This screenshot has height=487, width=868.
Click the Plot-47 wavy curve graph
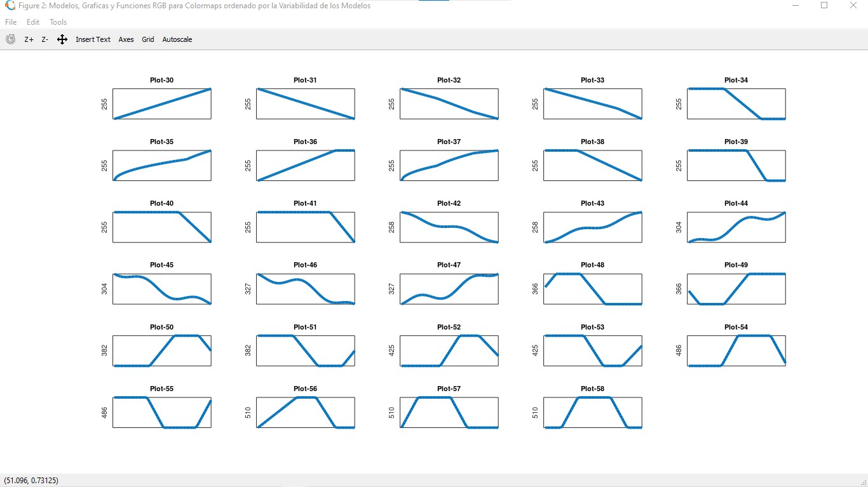449,289
